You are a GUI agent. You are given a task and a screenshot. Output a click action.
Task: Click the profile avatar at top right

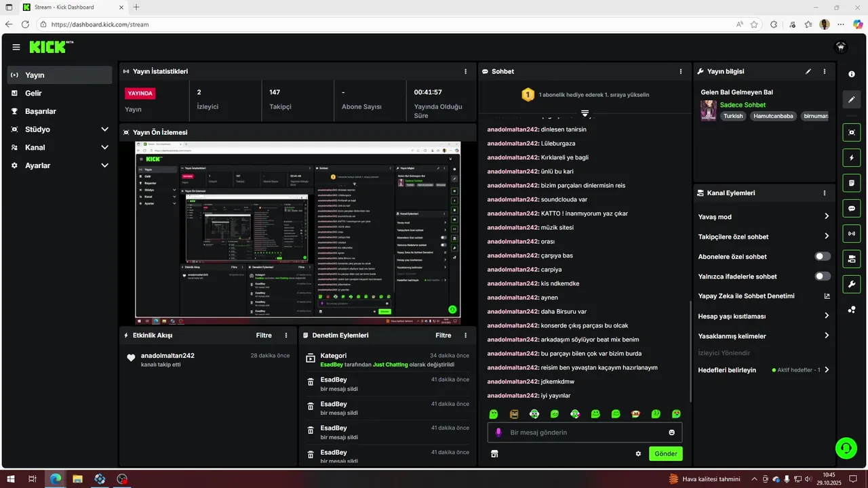(x=841, y=47)
